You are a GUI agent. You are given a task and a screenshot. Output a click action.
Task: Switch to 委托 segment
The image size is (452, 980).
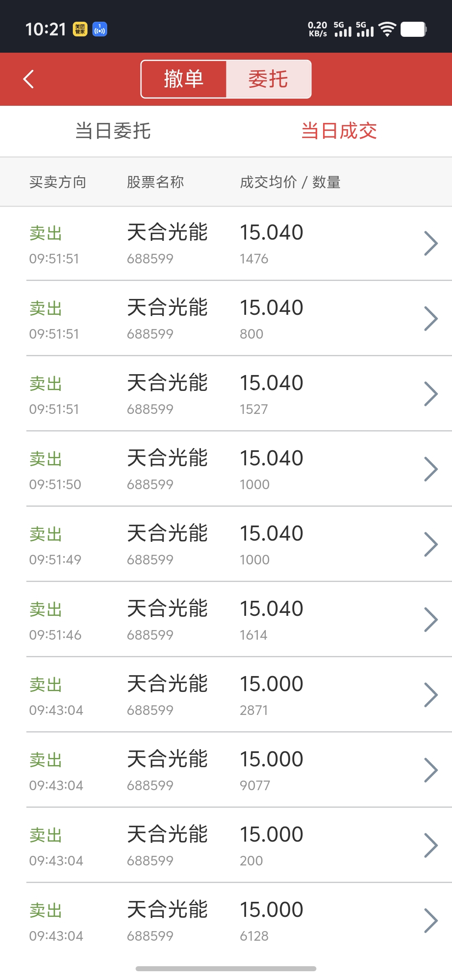point(268,79)
